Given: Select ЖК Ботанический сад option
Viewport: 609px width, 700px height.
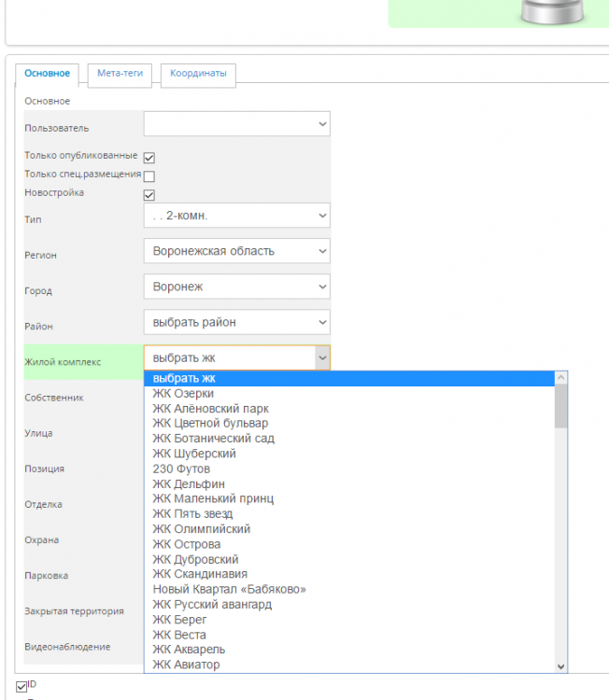Looking at the screenshot, I should 213,438.
